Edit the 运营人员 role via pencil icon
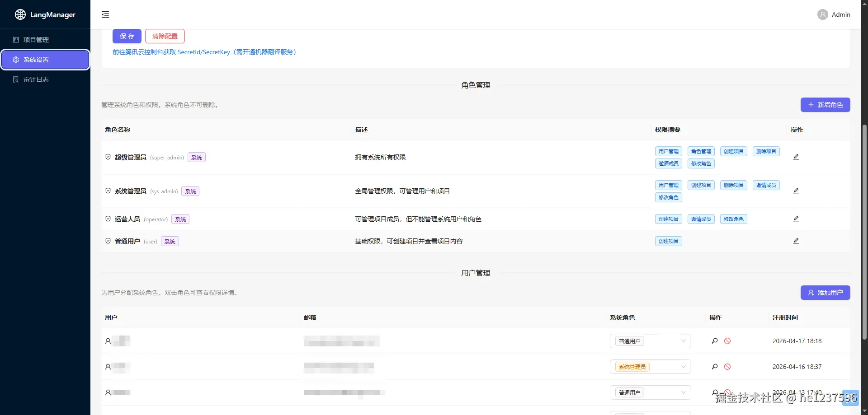The image size is (868, 415). click(x=796, y=219)
